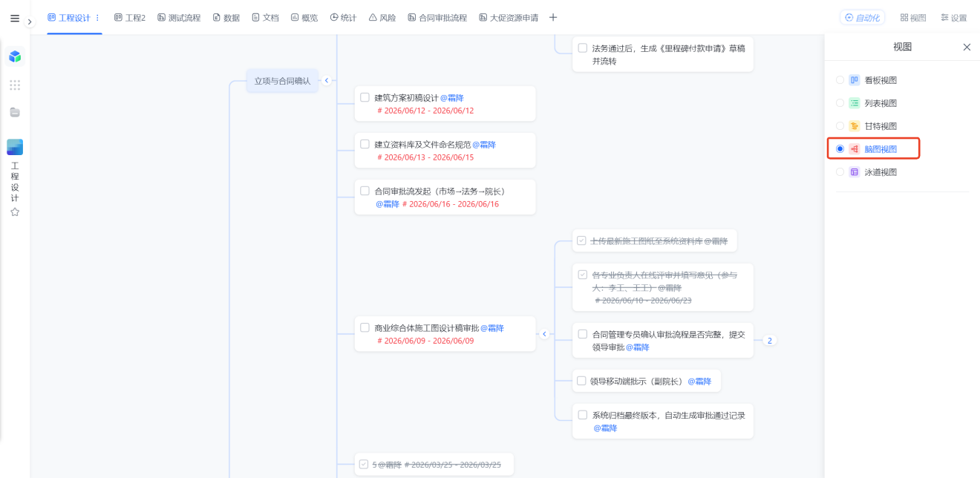Click the 甘特视图 gantt icon

tap(855, 126)
